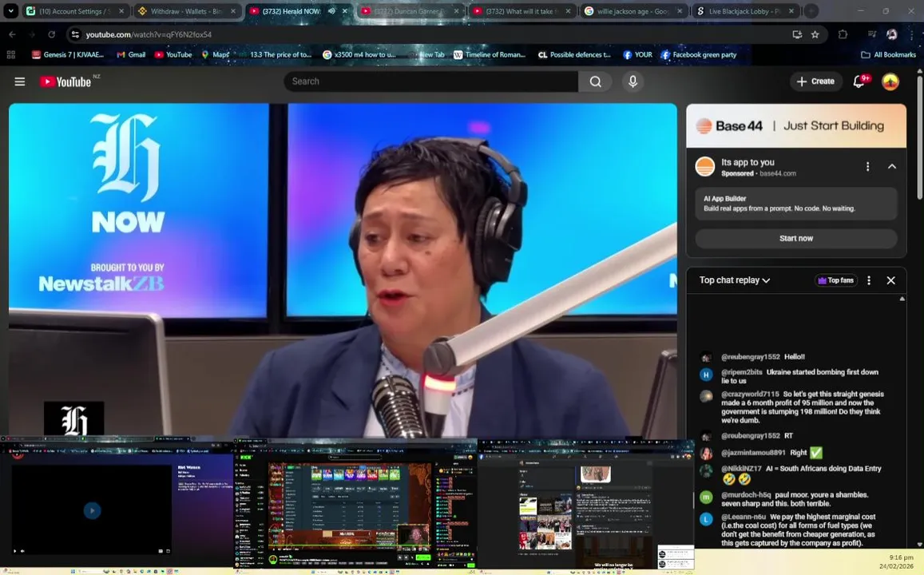Image resolution: width=924 pixels, height=575 pixels.
Task: Open the browser extensions puzzle icon
Action: (x=843, y=35)
